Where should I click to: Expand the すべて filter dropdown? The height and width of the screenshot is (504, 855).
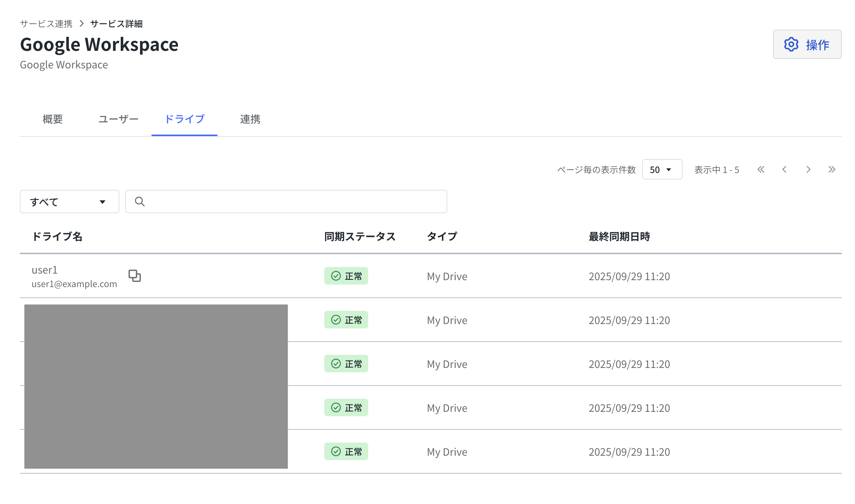(x=70, y=202)
